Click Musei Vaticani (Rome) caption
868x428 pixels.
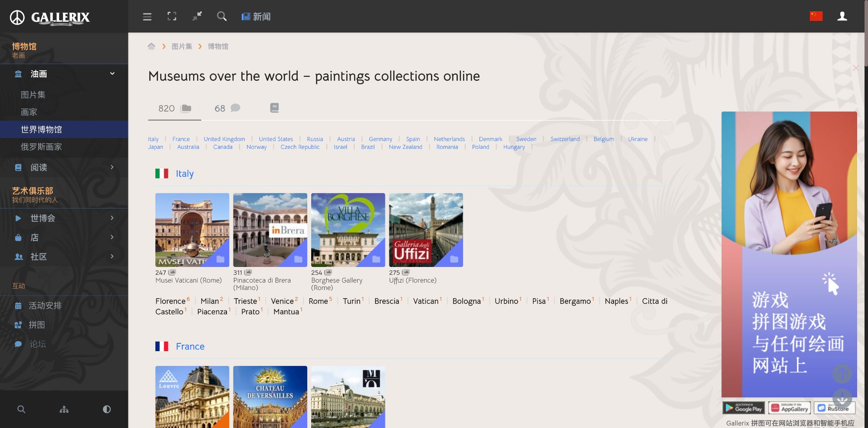(188, 280)
